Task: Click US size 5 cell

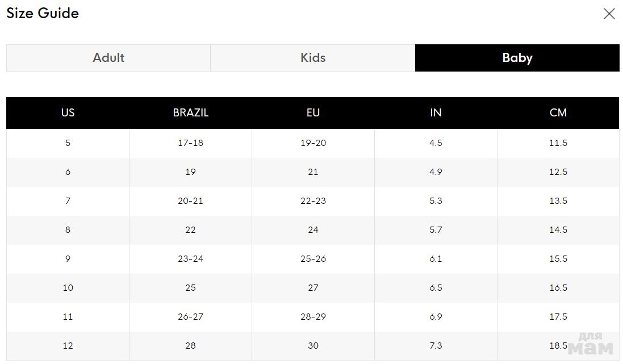Action: pyautogui.click(x=68, y=143)
